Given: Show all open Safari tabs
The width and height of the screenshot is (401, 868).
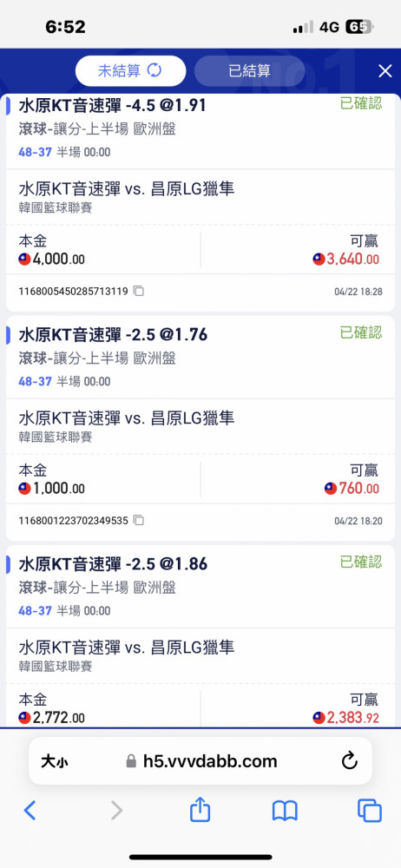Looking at the screenshot, I should click(x=370, y=811).
